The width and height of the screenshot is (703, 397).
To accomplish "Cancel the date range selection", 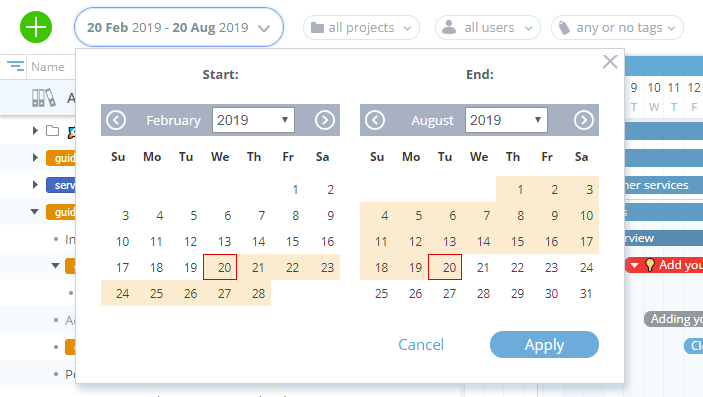I will coord(421,345).
